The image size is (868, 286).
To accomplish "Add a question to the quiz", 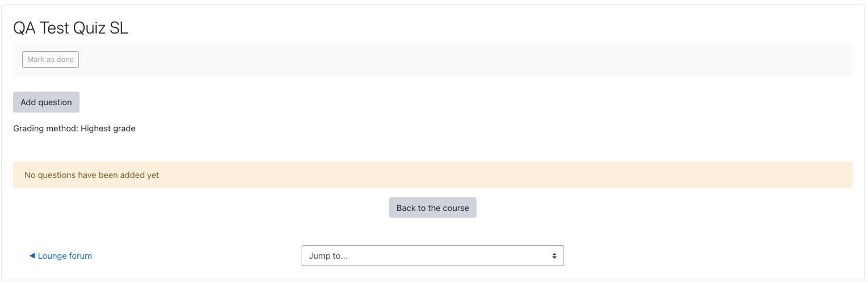I will point(46,102).
